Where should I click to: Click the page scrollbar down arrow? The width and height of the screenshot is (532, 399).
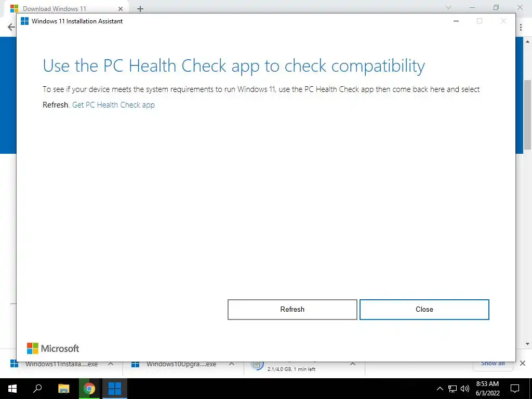coord(527,344)
